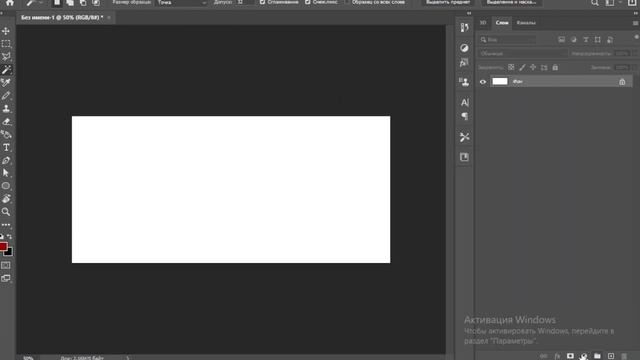The image size is (640, 360).
Task: Change screen mode from the toolbar bottom
Action: click(6, 278)
